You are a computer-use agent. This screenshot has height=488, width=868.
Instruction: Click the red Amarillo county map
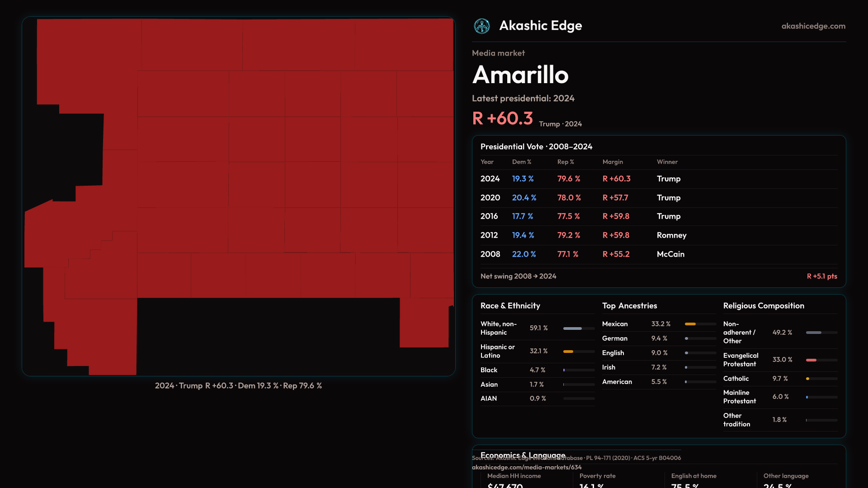(271, 181)
